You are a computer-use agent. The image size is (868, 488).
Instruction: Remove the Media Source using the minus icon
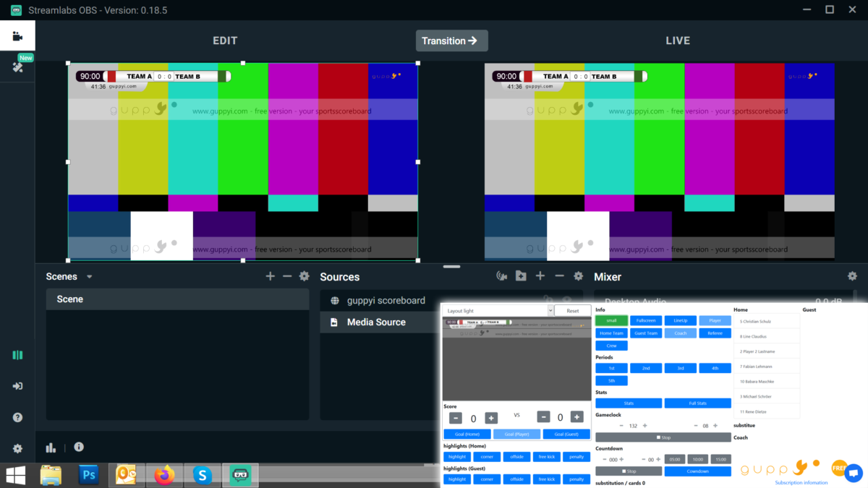click(558, 276)
